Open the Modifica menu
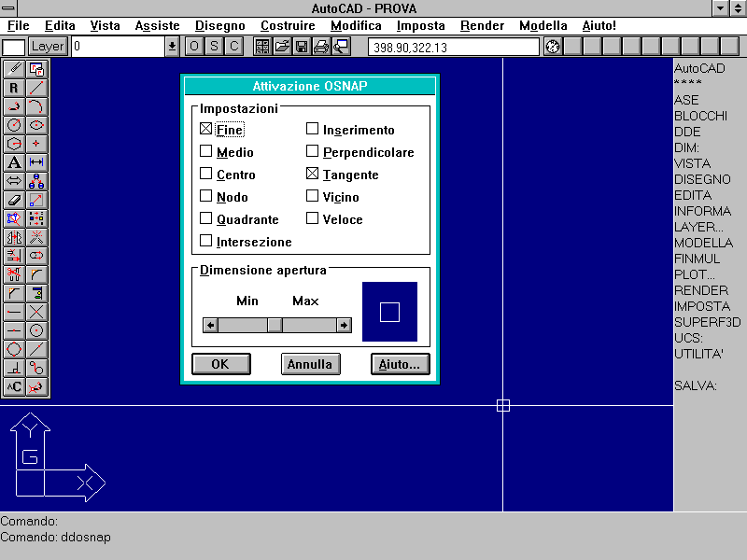747x560 pixels. click(356, 26)
